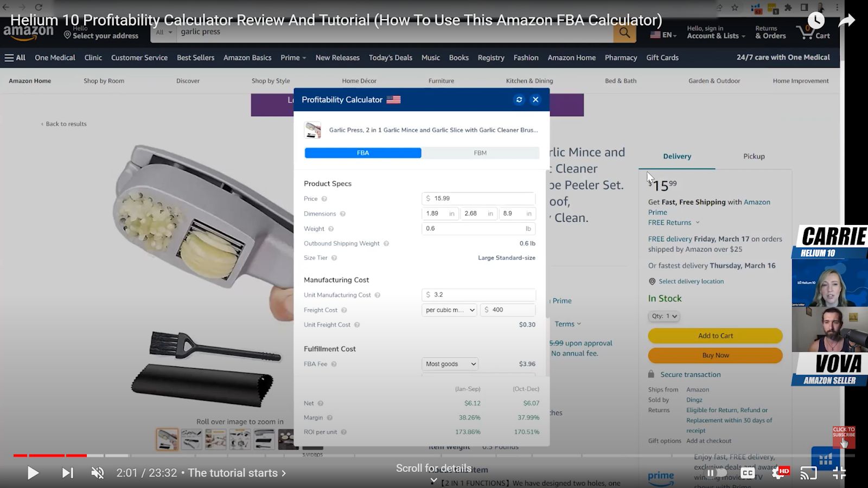The image size is (868, 488).
Task: Click the Buy Now button
Action: 716,356
